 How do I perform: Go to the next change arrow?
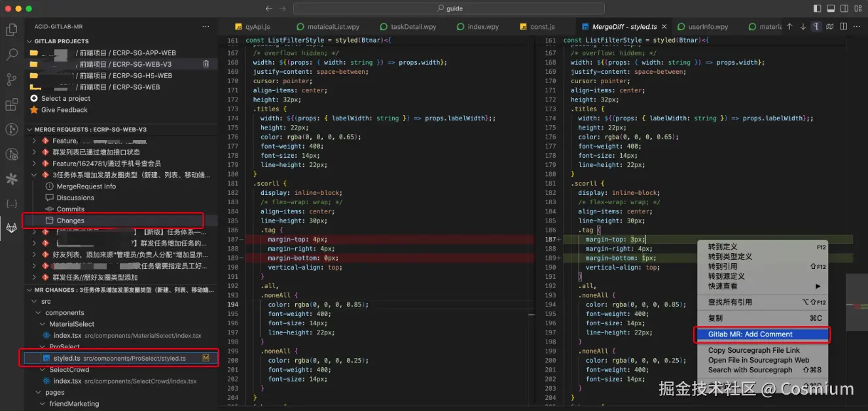coord(803,27)
